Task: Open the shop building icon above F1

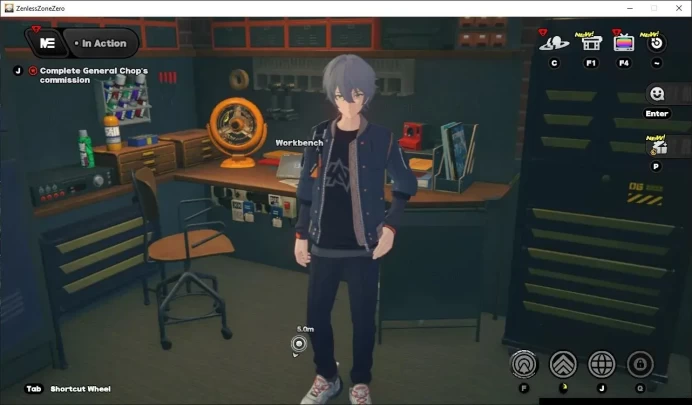Action: [591, 43]
